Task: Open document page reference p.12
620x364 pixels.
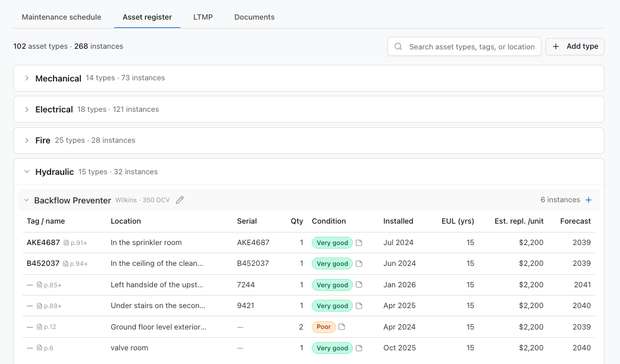Action: (x=46, y=327)
